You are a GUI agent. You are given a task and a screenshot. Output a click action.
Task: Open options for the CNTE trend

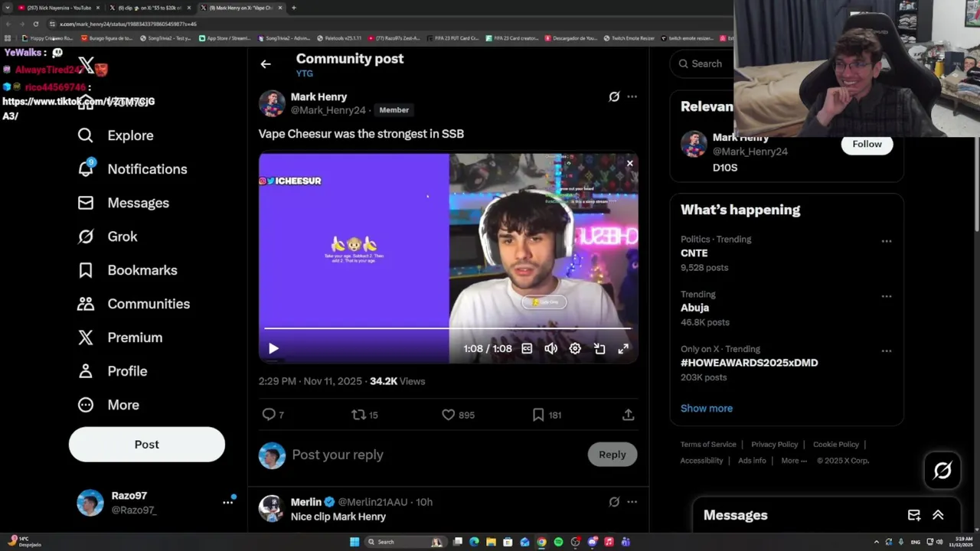pos(886,241)
